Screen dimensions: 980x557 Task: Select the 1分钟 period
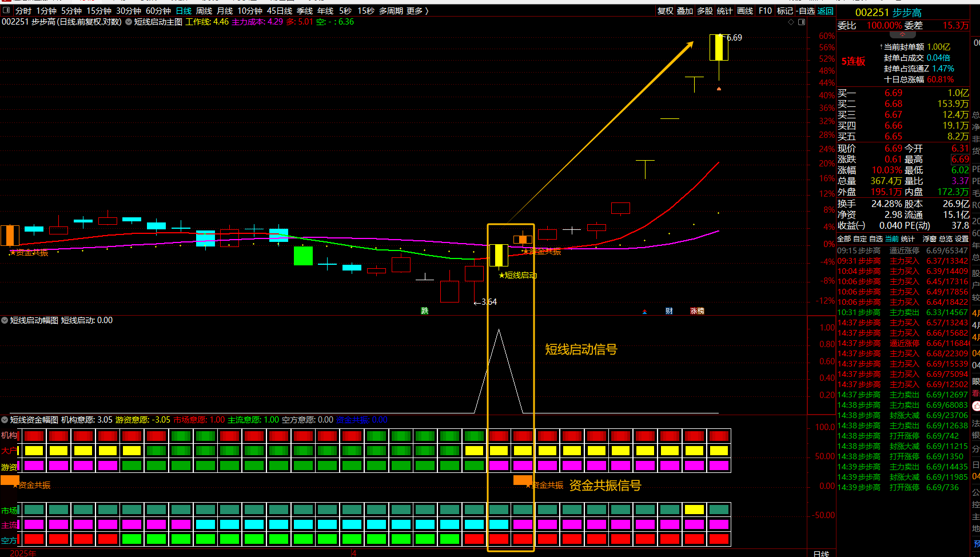(x=46, y=11)
